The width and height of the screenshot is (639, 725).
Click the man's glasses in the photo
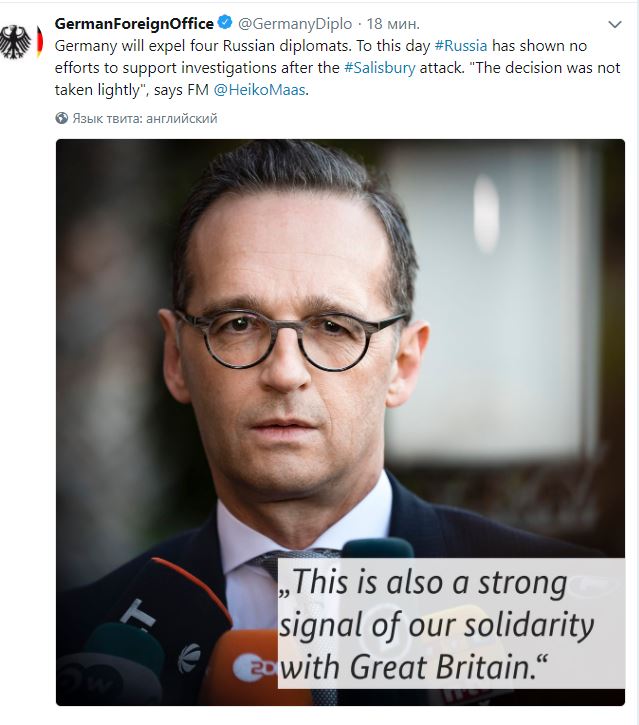(289, 339)
